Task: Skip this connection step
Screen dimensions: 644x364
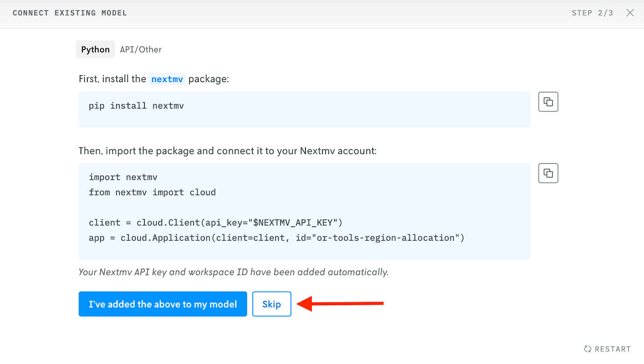Action: point(272,304)
